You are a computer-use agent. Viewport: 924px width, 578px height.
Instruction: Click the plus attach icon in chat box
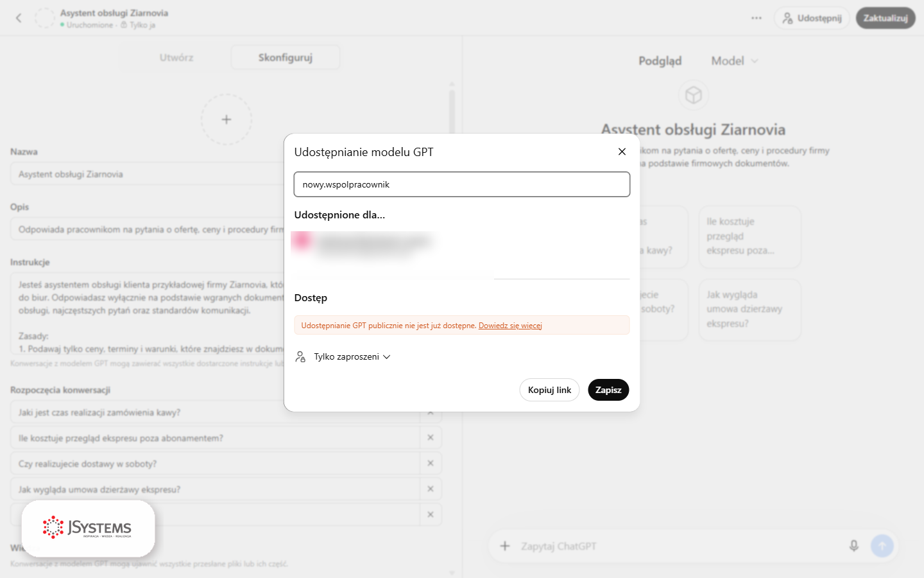coord(505,546)
